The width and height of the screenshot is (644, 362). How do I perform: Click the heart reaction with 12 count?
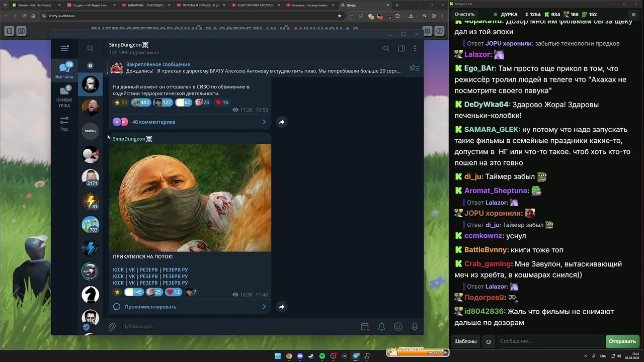[x=174, y=292]
